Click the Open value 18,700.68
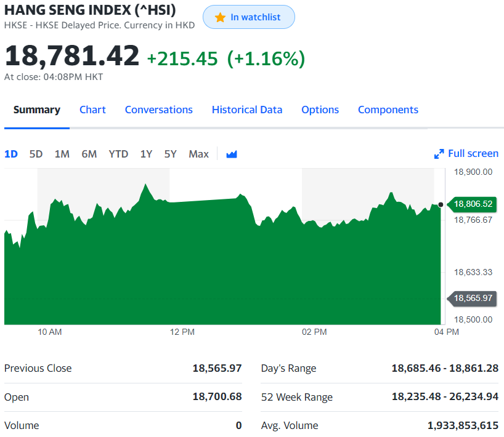The image size is (504, 437). click(x=217, y=396)
